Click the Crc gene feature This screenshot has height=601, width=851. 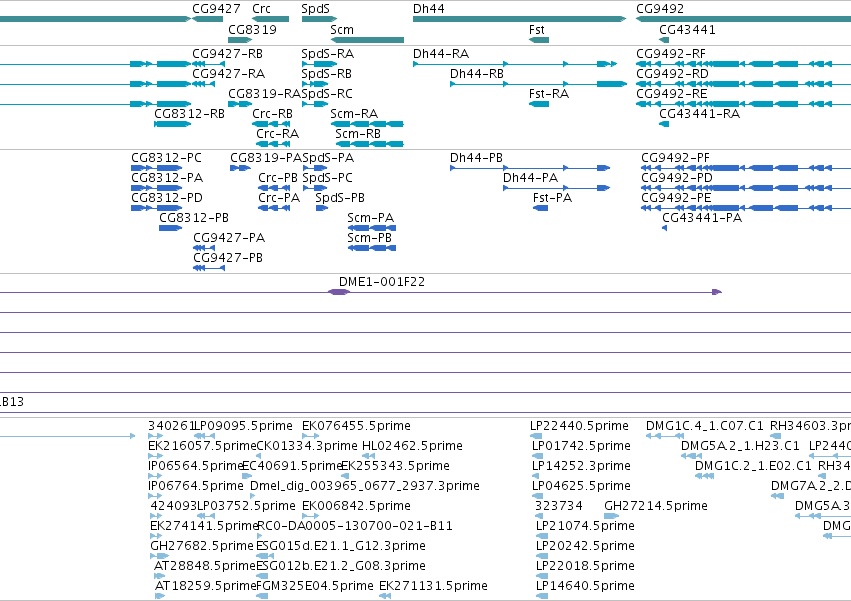click(270, 19)
